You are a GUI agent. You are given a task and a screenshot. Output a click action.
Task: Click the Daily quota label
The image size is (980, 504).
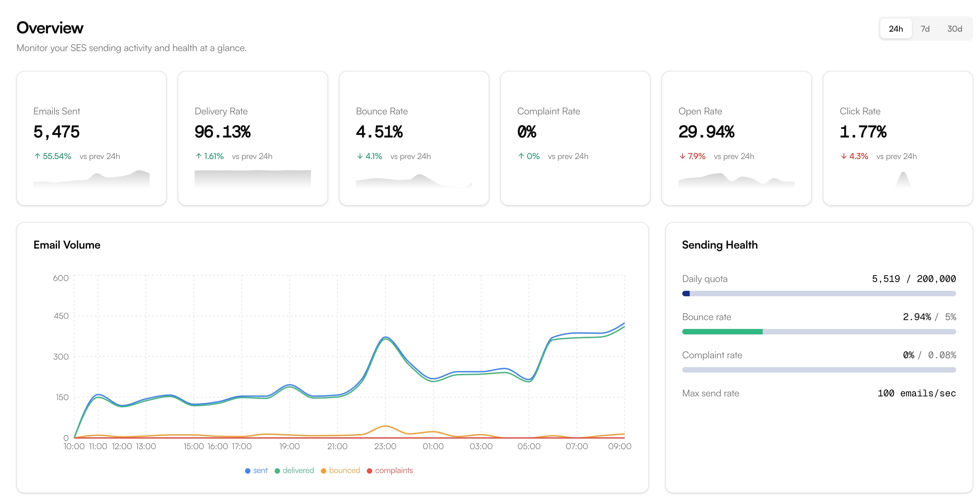pyautogui.click(x=705, y=279)
